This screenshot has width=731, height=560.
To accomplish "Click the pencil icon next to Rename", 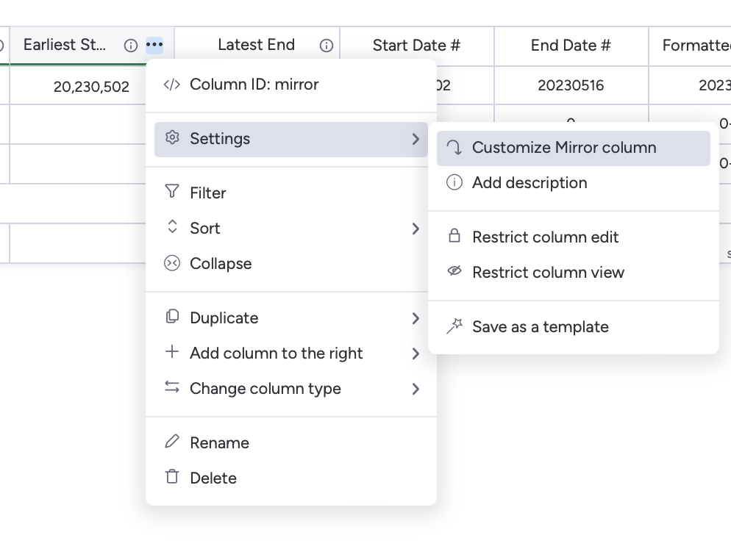I will tap(171, 442).
